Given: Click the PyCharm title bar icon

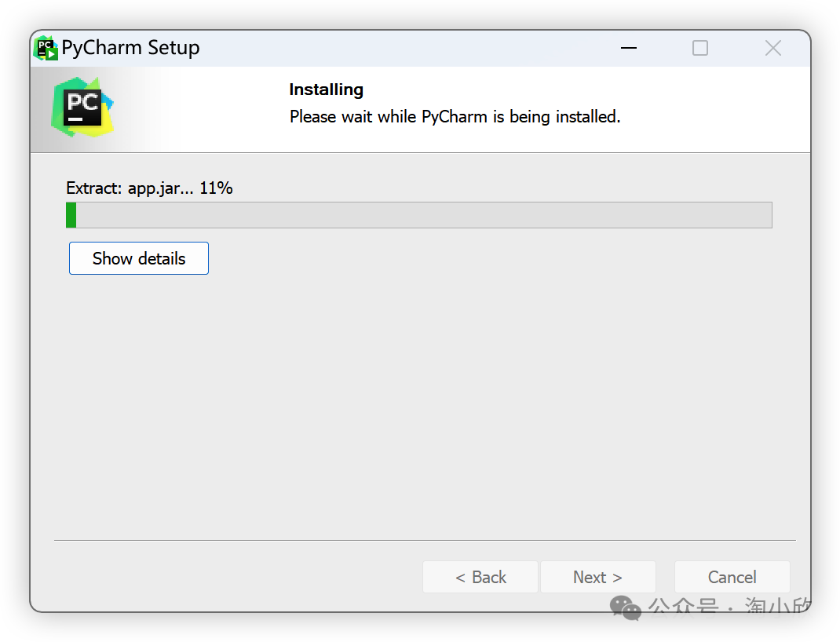Looking at the screenshot, I should coord(46,48).
